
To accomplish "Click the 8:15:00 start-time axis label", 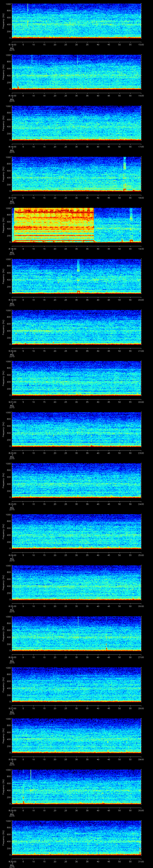I will [x=12, y=96].
